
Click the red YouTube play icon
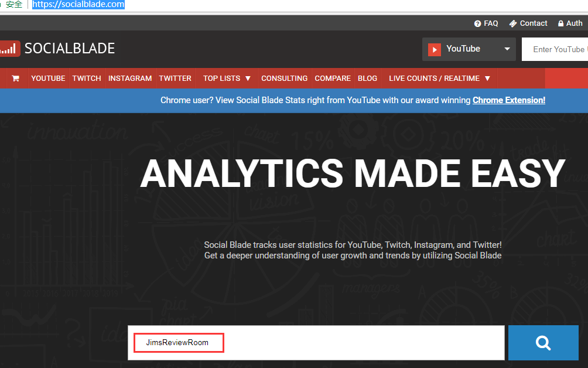point(434,49)
